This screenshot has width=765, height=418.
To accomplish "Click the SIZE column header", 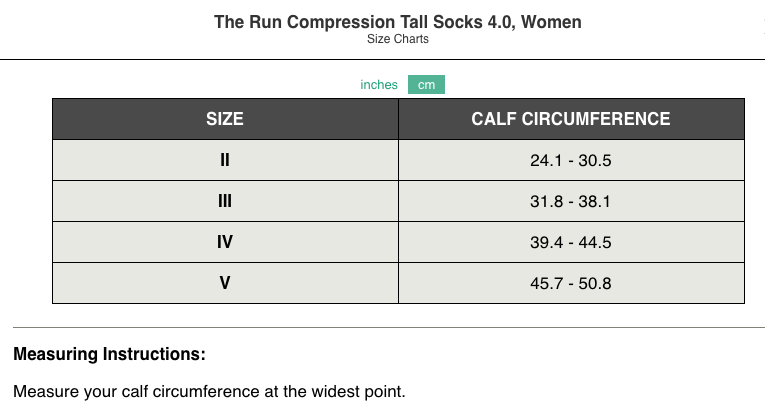I will (x=225, y=119).
